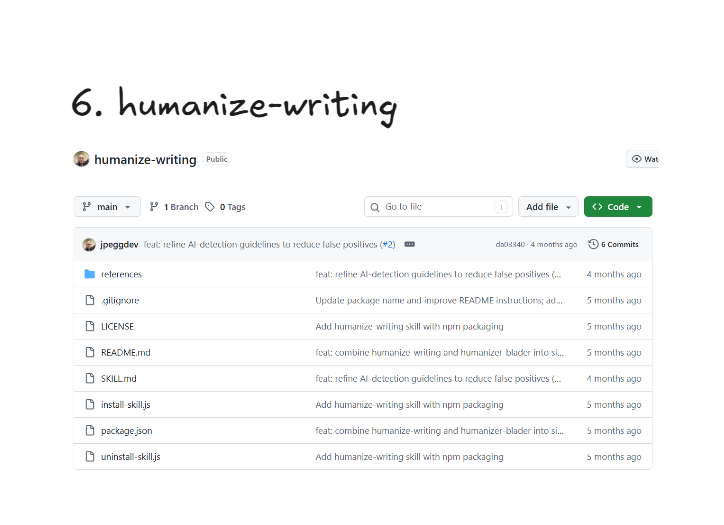
Task: Open the SKILL.md file
Action: point(119,379)
